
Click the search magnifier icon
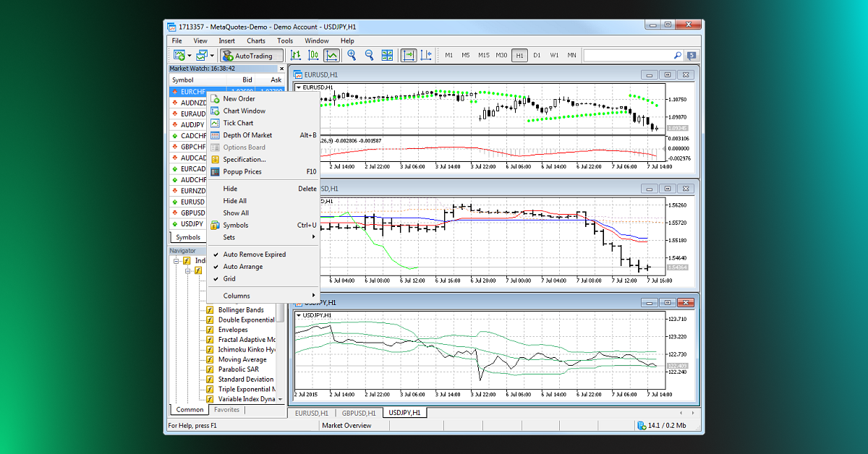click(678, 56)
